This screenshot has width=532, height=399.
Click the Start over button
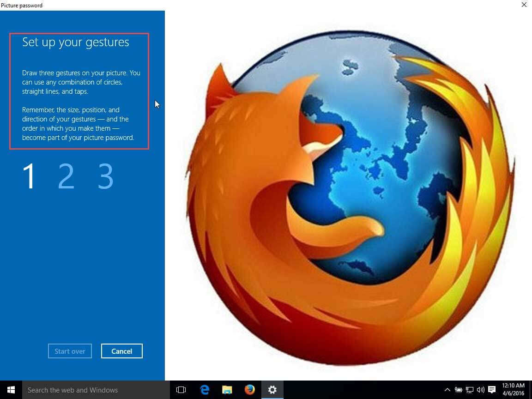coord(70,351)
